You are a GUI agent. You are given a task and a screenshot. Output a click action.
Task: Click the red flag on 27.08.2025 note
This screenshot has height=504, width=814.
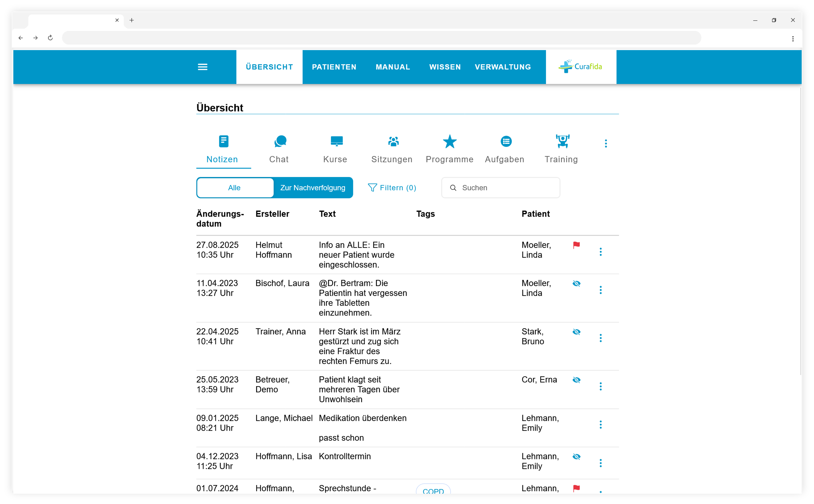coord(576,245)
